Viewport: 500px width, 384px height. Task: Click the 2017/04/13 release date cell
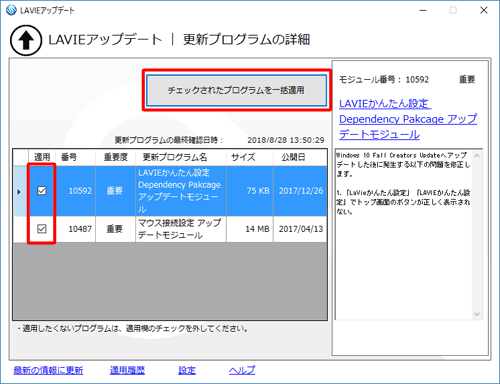(x=300, y=229)
